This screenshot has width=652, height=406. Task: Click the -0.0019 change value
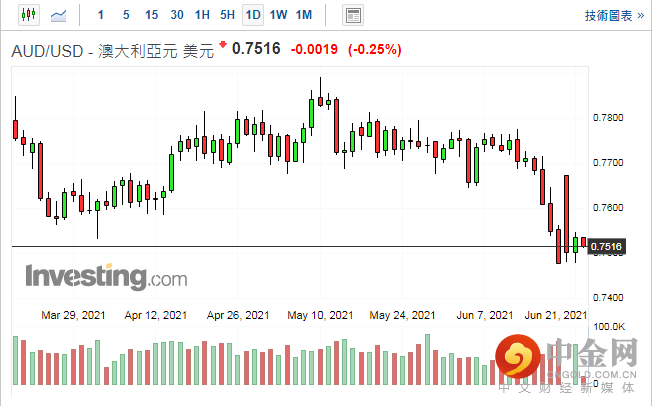pyautogui.click(x=314, y=50)
